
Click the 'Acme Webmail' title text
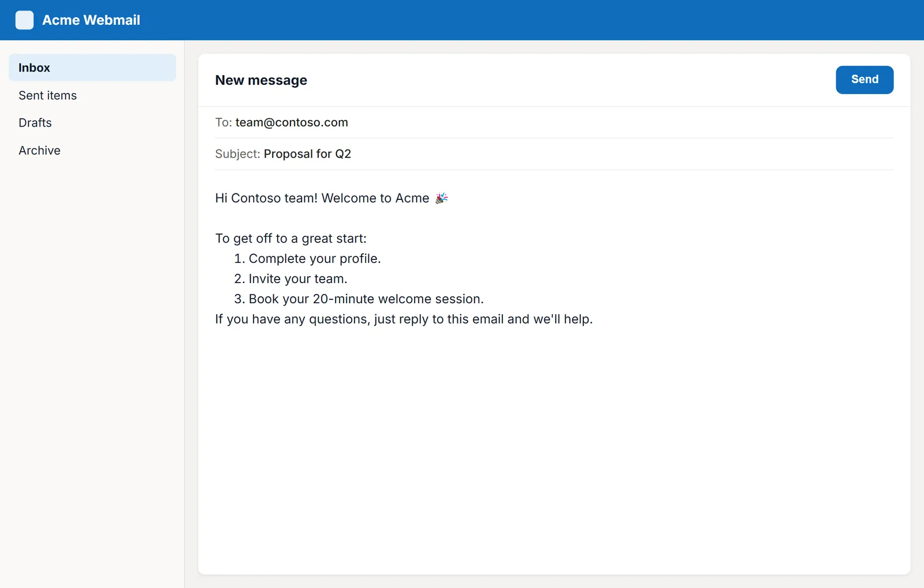point(91,20)
